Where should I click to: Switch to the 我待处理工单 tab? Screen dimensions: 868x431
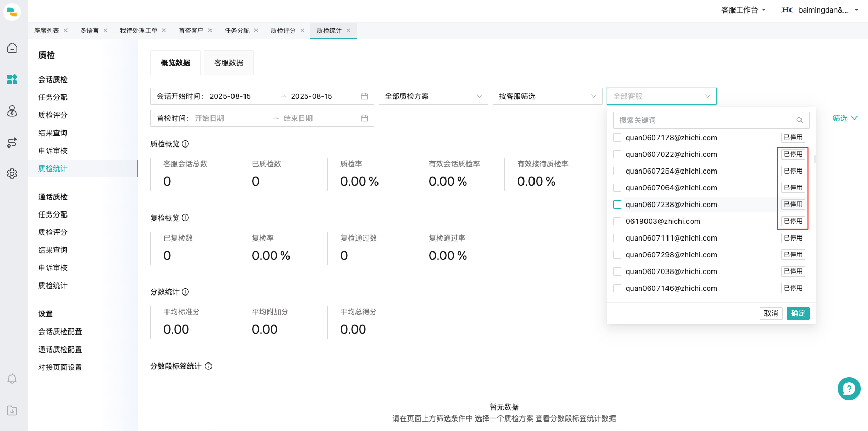[139, 30]
